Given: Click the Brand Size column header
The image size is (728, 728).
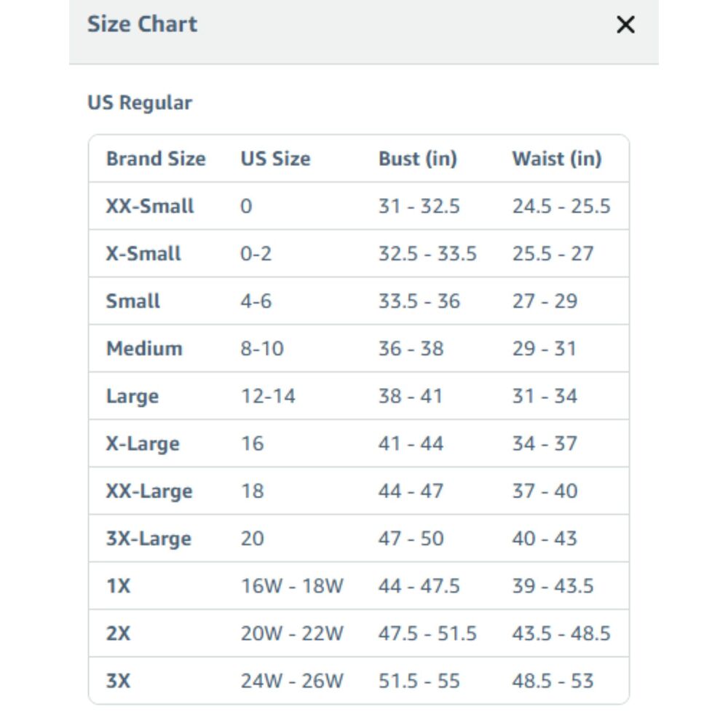Looking at the screenshot, I should coord(156,158).
